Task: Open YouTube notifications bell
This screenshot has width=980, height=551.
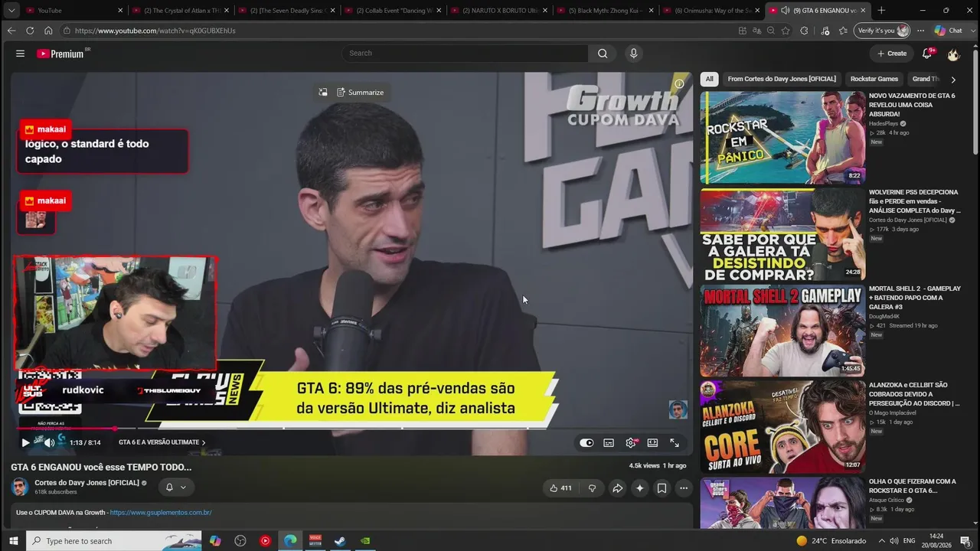Action: tap(927, 54)
